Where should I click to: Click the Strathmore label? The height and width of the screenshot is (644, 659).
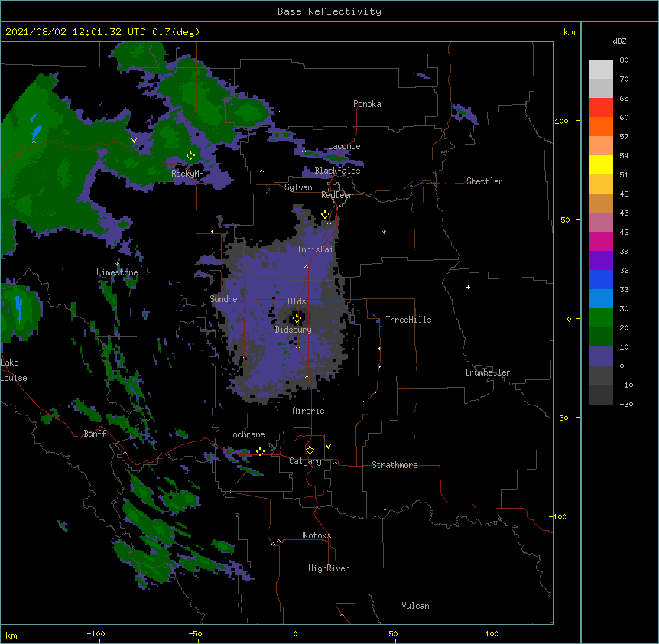pos(394,465)
